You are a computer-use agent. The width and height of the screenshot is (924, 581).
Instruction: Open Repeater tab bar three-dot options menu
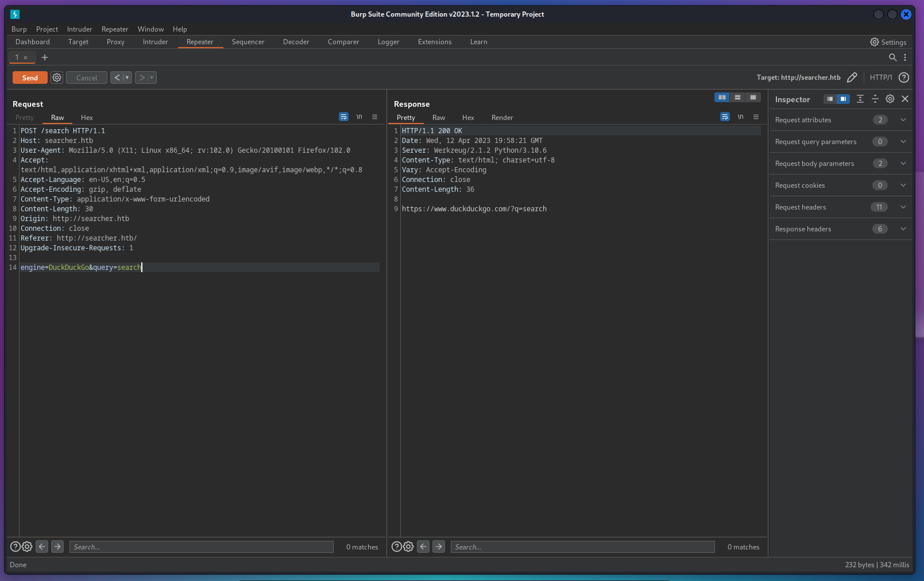(x=905, y=57)
